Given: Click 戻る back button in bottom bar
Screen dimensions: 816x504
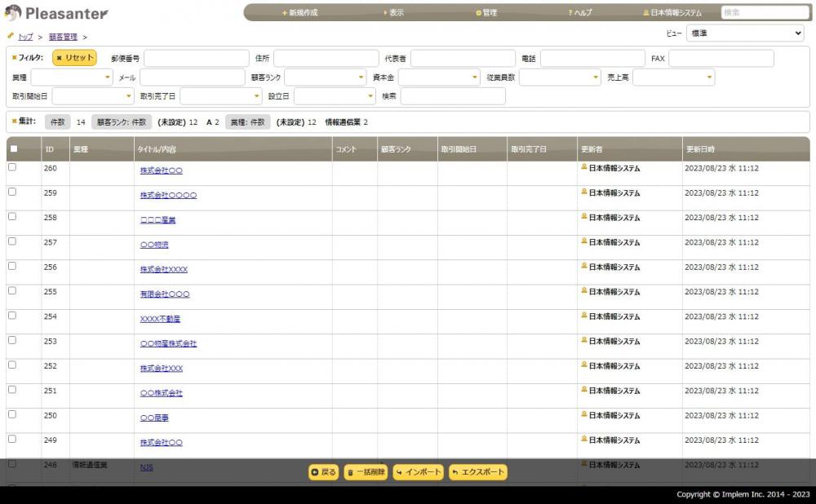Looking at the screenshot, I should coord(323,472).
